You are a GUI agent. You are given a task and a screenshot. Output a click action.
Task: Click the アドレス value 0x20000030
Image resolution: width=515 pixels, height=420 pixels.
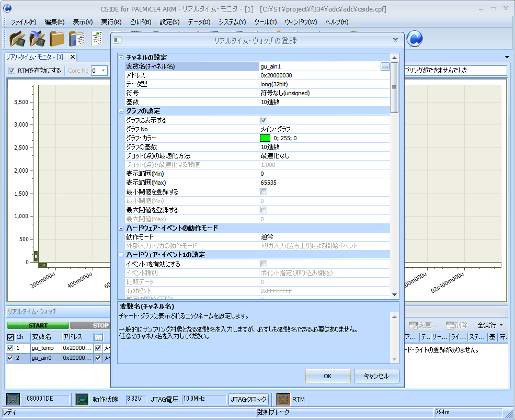[x=325, y=75]
